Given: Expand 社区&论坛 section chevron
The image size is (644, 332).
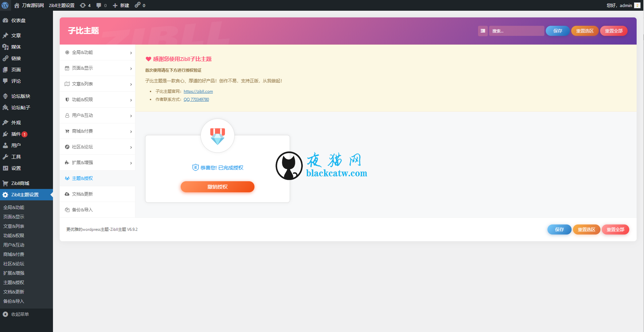Looking at the screenshot, I should click(x=131, y=147).
